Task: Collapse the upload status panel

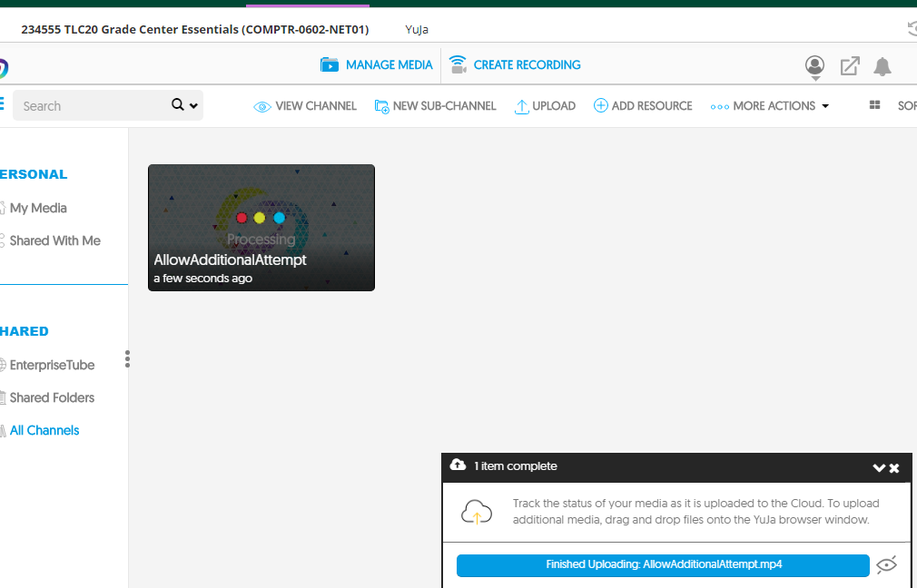Action: [878, 467]
